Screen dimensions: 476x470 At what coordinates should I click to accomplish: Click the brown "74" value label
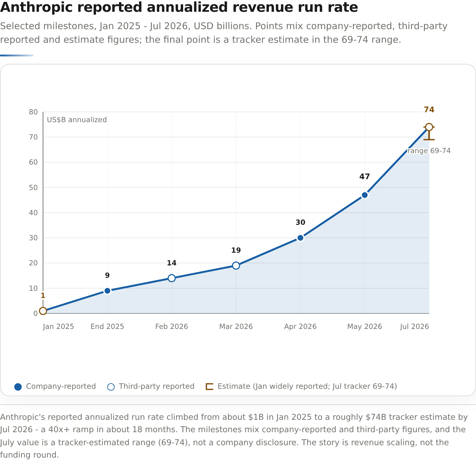429,110
